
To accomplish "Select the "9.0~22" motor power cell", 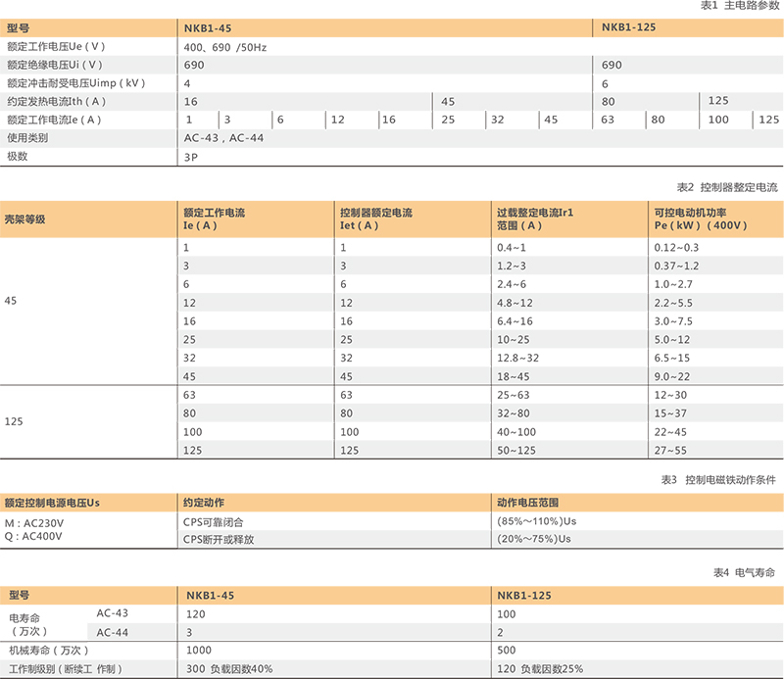I will (x=671, y=376).
